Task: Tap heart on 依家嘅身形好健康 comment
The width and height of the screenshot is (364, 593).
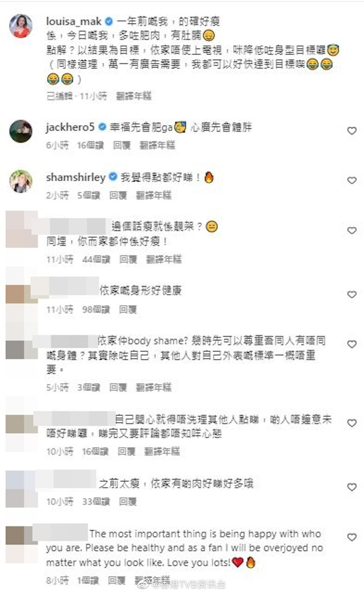Action: [352, 294]
